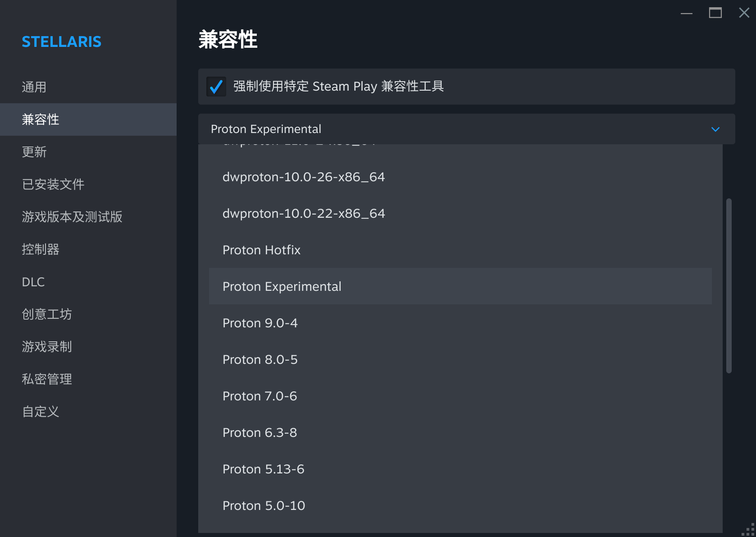Minimize the properties window
The width and height of the screenshot is (756, 537).
(687, 14)
